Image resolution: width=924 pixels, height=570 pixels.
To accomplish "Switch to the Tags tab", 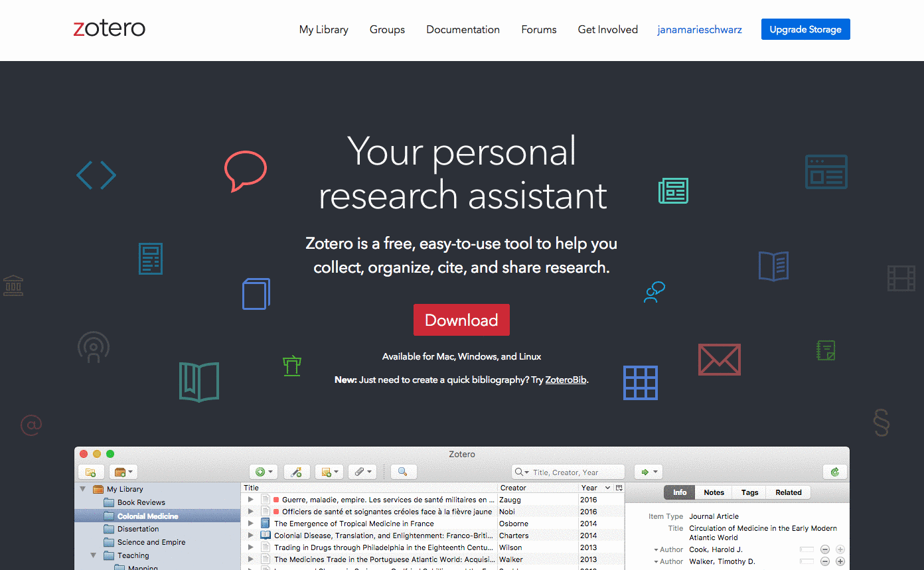I will pyautogui.click(x=749, y=492).
